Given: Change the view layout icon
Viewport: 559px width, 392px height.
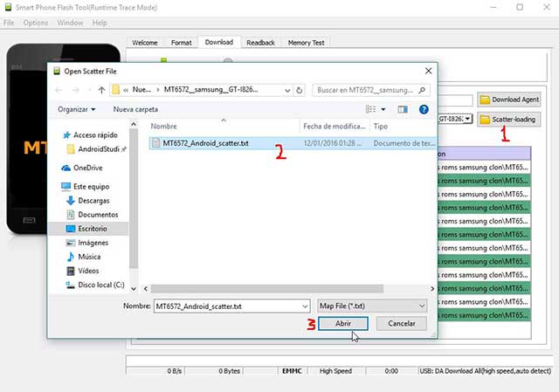Looking at the screenshot, I should [370, 109].
